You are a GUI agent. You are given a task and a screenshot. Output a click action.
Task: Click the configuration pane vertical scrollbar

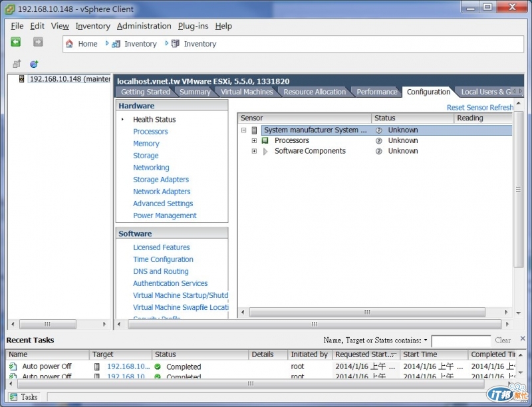coord(518,190)
